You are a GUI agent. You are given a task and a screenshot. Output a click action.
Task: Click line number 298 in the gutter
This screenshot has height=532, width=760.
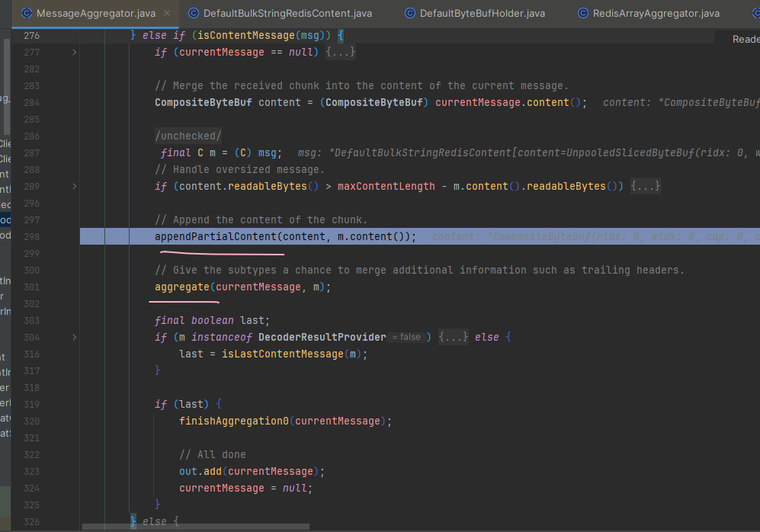[32, 236]
